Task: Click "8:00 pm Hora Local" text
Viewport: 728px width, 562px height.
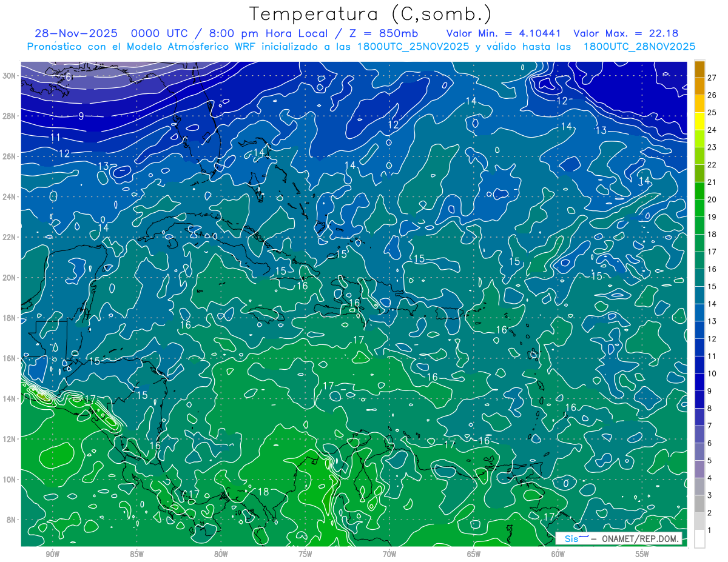Action: pos(267,33)
